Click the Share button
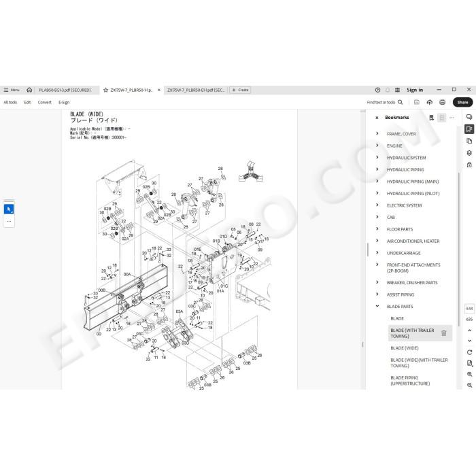This screenshot has width=476, height=476. 462,102
